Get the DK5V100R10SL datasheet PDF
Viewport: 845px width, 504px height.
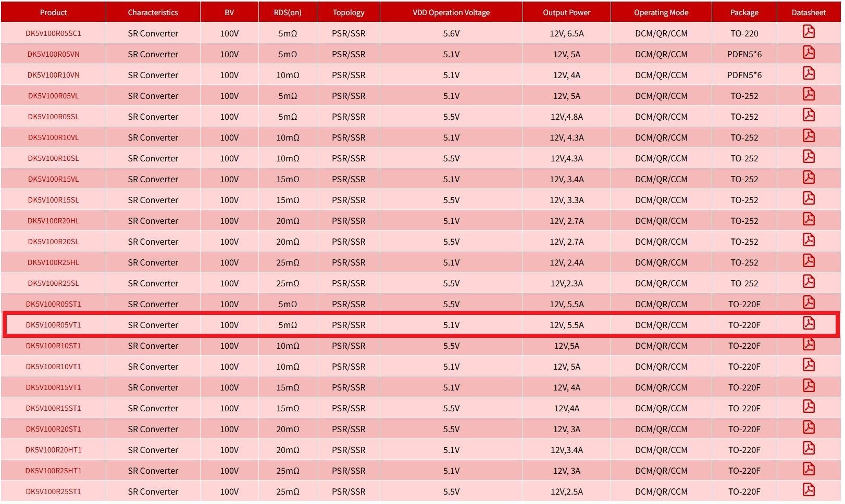click(x=809, y=157)
